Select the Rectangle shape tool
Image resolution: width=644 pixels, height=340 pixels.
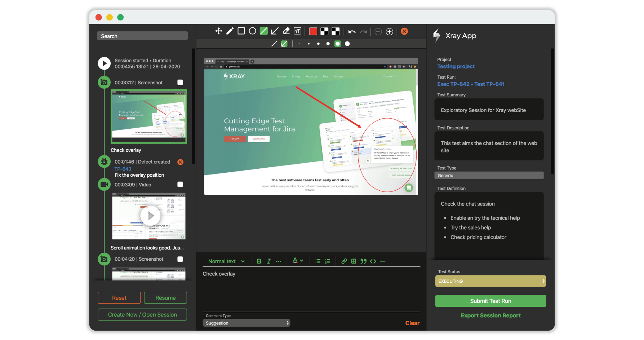click(241, 31)
